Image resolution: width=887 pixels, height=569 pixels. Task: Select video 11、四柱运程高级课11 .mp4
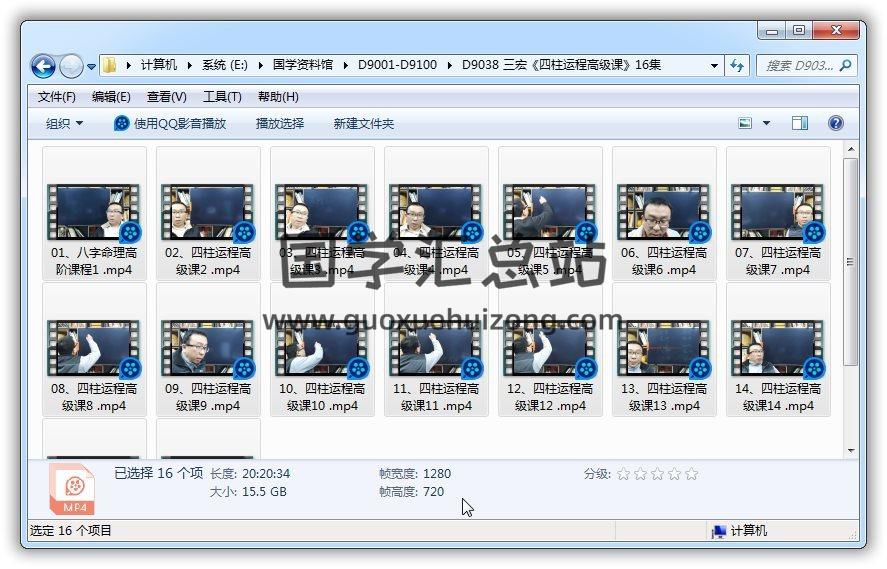click(x=436, y=350)
